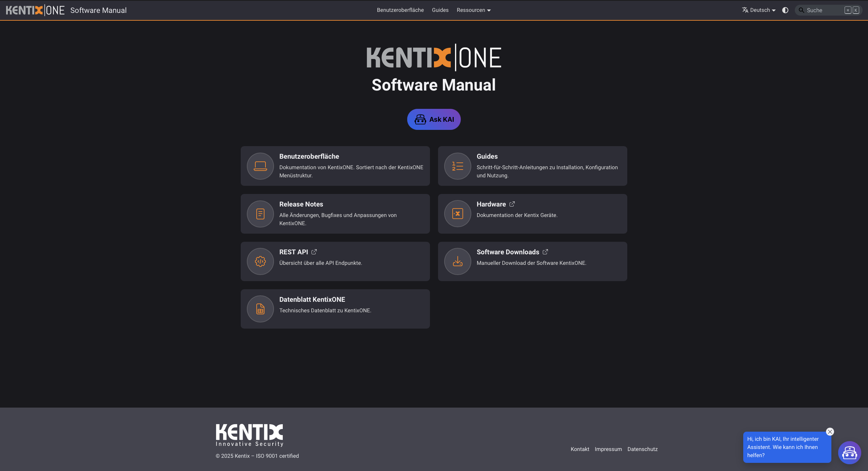Click the Datenblatt KentixONE sheet icon

point(260,309)
